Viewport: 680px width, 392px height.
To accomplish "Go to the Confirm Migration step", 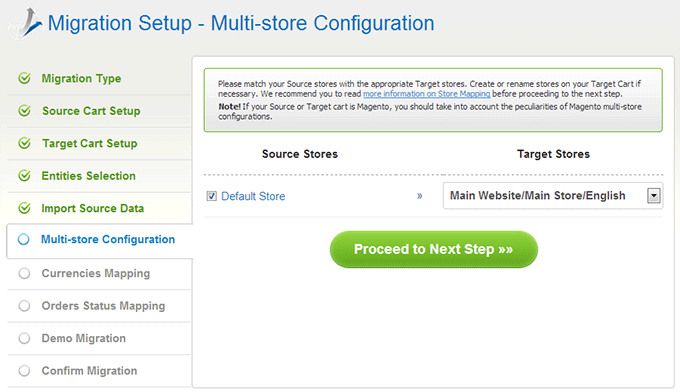I will coord(89,371).
